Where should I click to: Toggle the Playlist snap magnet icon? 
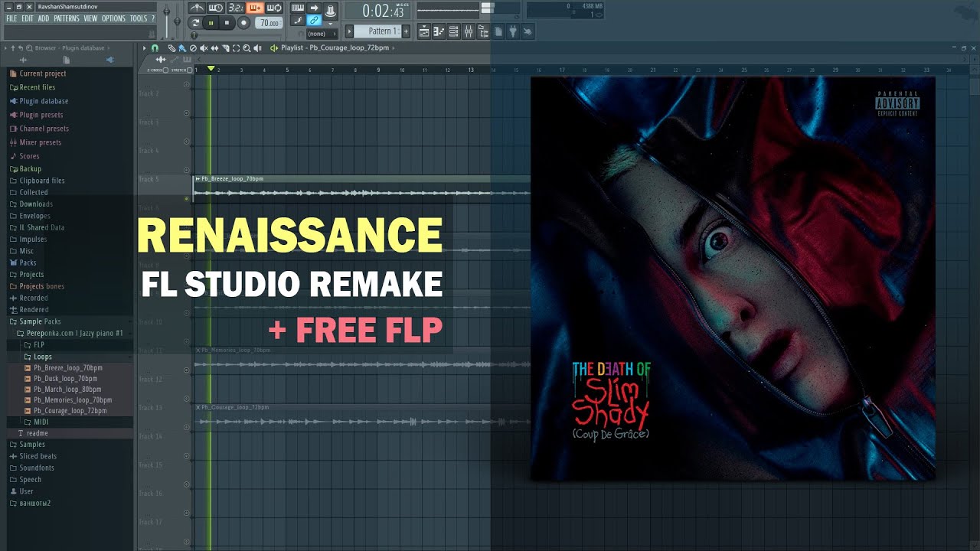[155, 48]
